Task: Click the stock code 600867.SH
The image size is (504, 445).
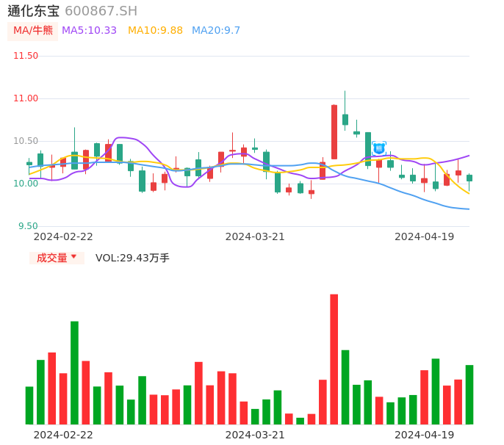Action: coord(101,11)
